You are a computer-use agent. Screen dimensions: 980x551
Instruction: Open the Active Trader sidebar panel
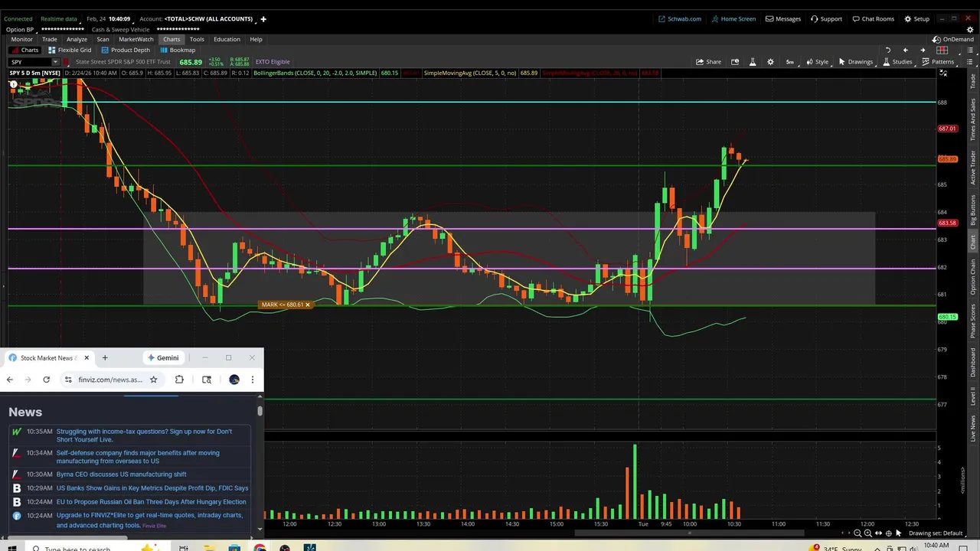(x=973, y=168)
